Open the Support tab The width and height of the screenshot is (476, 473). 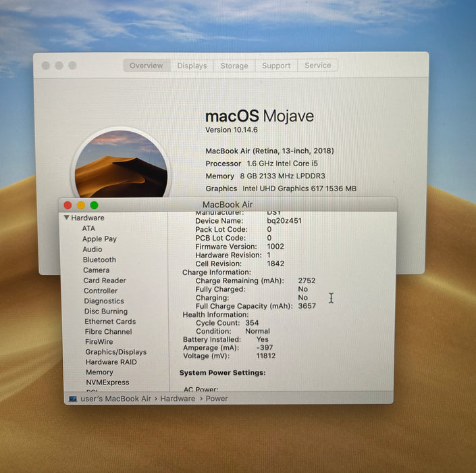click(x=276, y=66)
